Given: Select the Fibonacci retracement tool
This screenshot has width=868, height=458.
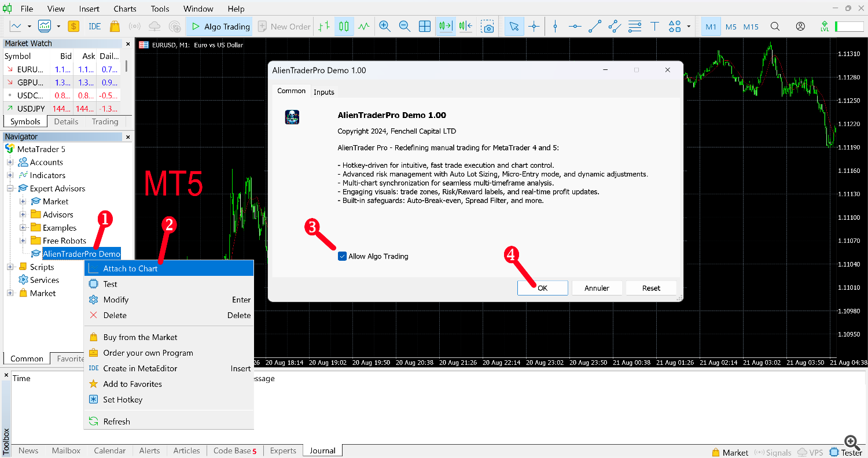Looking at the screenshot, I should pos(635,26).
